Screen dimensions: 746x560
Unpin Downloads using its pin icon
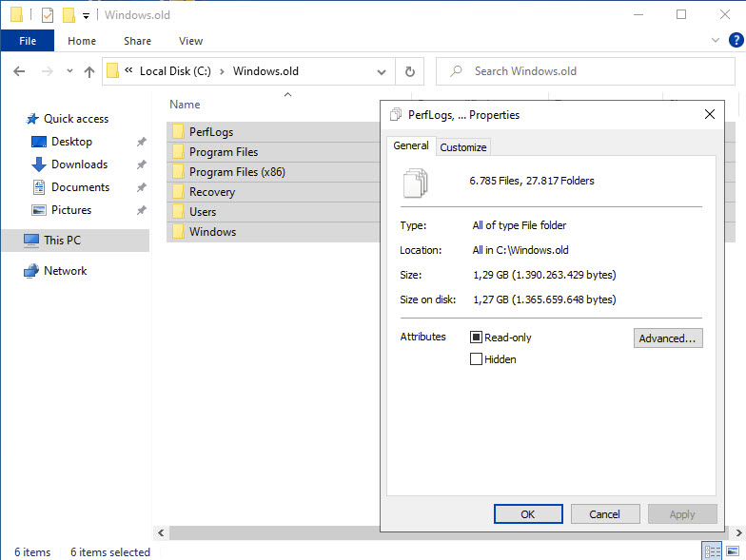(141, 164)
